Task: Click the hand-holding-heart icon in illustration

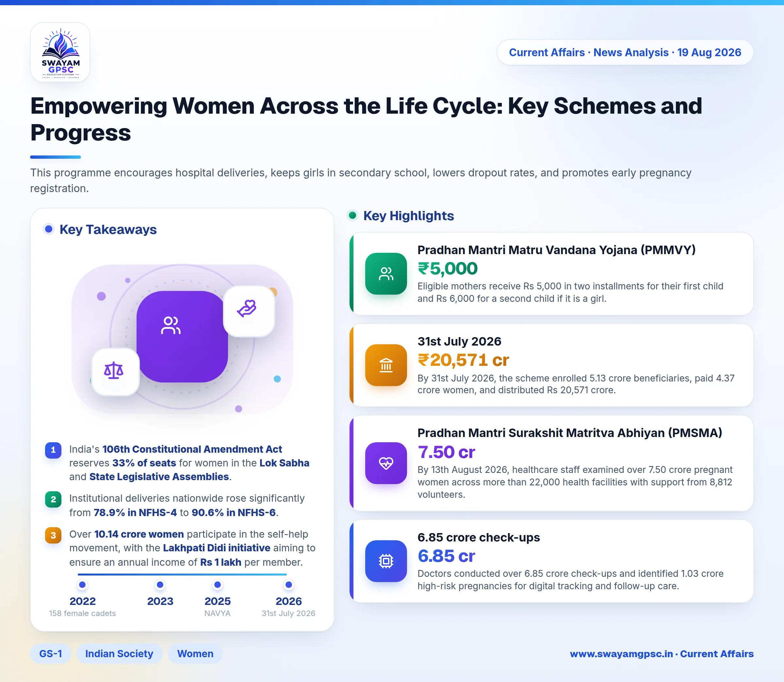Action: (x=249, y=311)
